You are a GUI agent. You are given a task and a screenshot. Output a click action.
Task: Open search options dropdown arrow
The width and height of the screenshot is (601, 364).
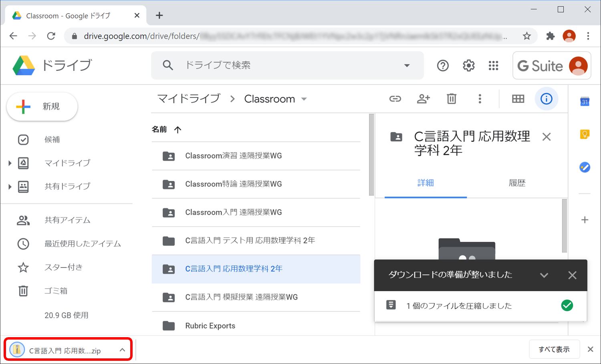coord(407,65)
